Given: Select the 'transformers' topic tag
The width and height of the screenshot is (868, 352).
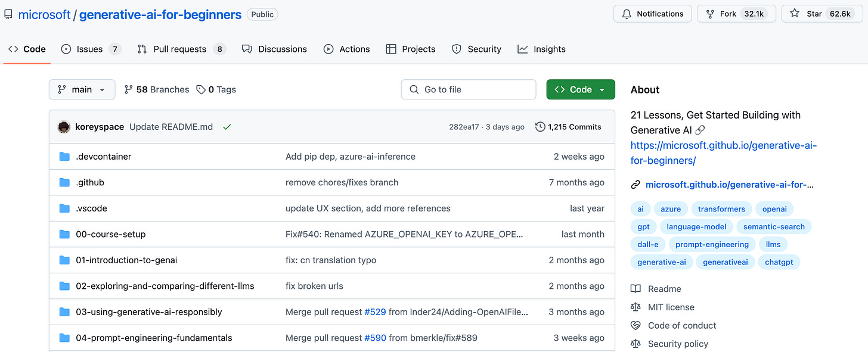Looking at the screenshot, I should coord(721,209).
